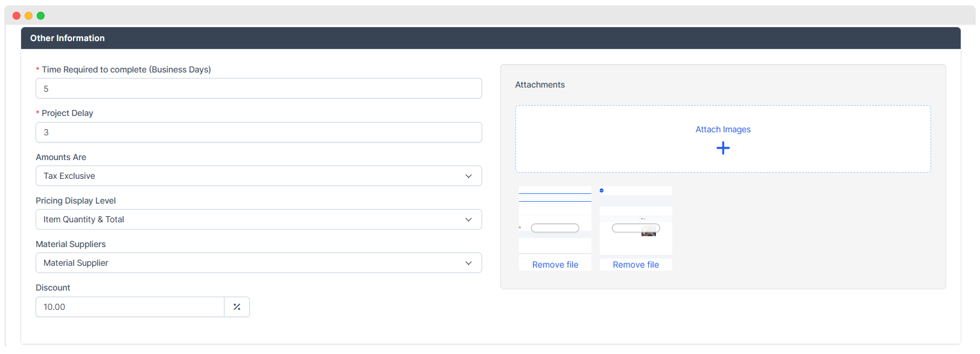Click the Time Required to complete field
This screenshot has width=980, height=354.
click(259, 88)
